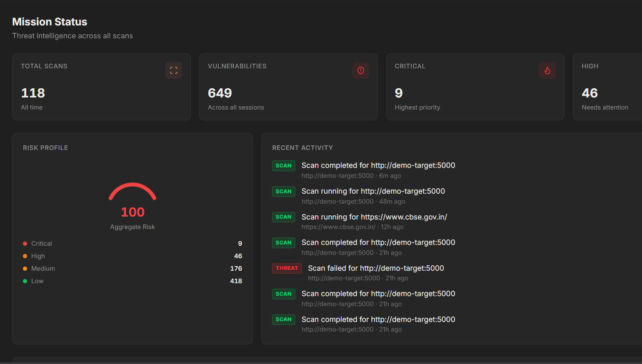The height and width of the screenshot is (364, 642).
Task: Click the 'https://www.cbse.gov.in/ · 12h ago' subtext
Action: (352, 227)
